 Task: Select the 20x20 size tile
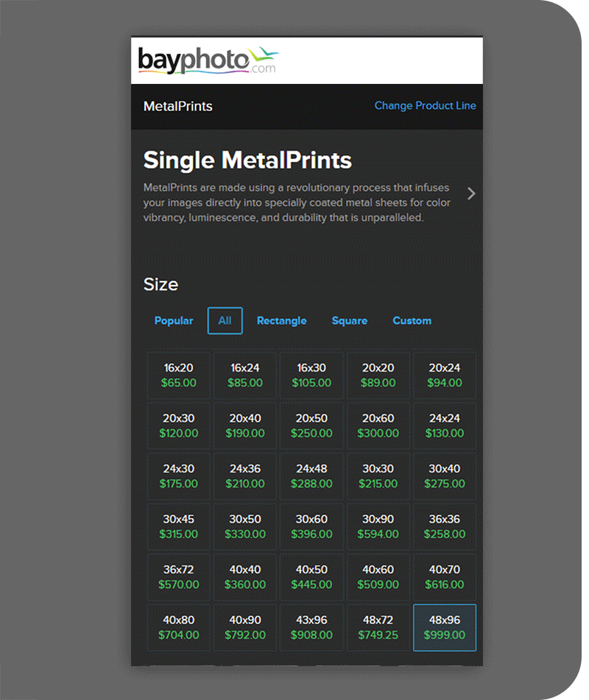point(378,375)
